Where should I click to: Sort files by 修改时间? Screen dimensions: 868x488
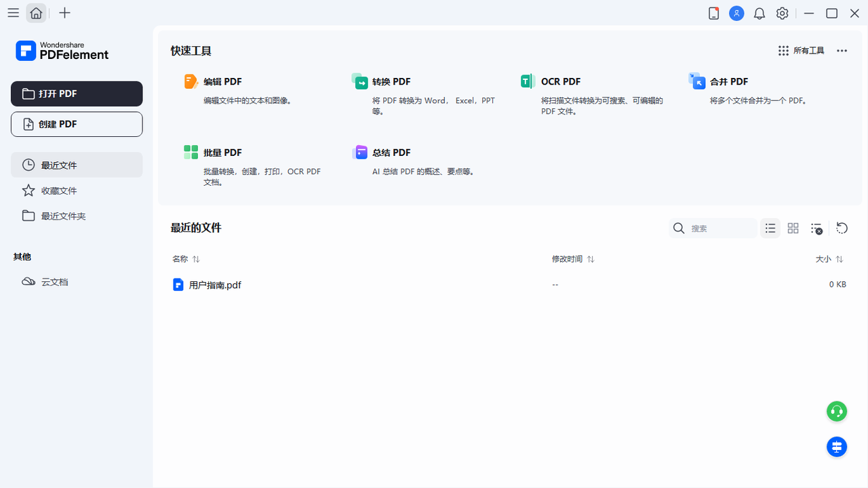click(x=573, y=259)
